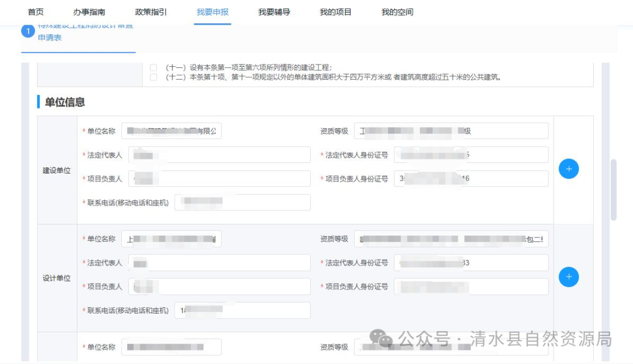
Task: Click the blue + button beside 设计单位 row
Action: (x=568, y=277)
